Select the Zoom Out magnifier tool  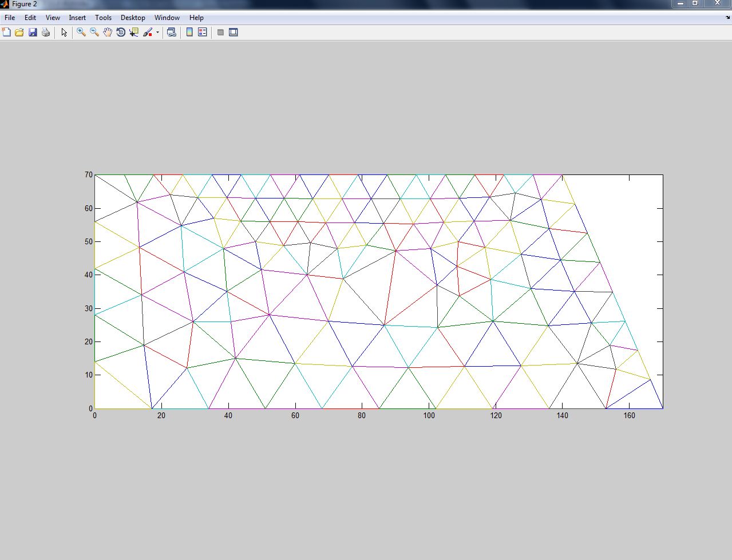pos(94,33)
